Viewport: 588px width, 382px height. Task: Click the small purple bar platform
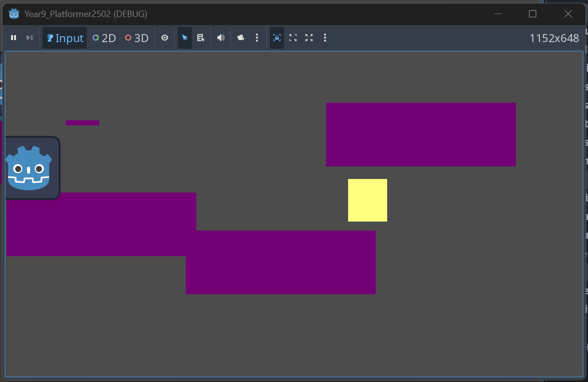coord(82,123)
